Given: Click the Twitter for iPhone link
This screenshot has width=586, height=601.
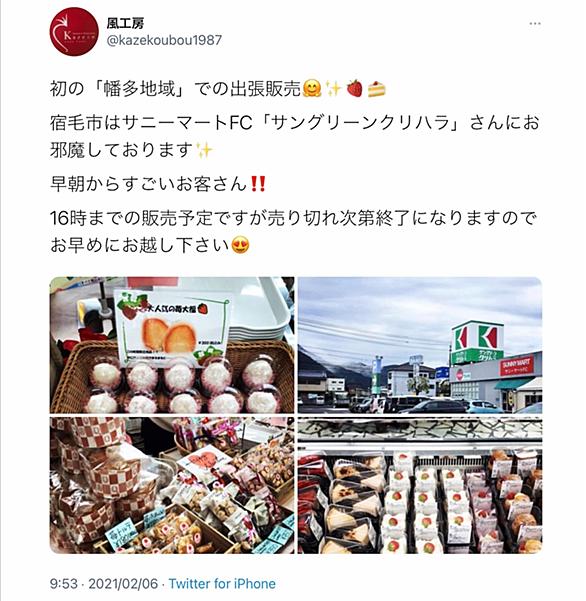Looking at the screenshot, I should (222, 584).
